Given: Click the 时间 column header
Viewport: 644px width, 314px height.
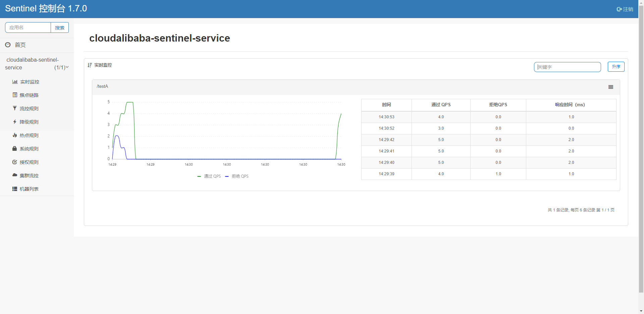Looking at the screenshot, I should pos(386,105).
